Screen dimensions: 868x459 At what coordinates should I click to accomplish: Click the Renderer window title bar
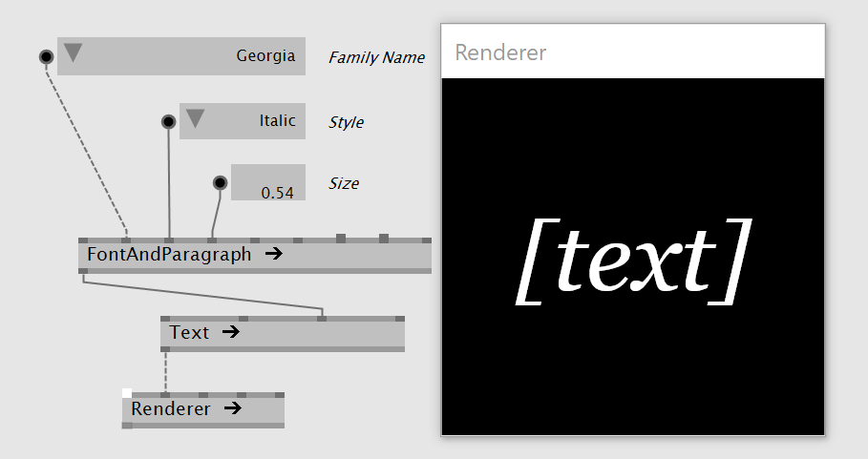(x=633, y=52)
